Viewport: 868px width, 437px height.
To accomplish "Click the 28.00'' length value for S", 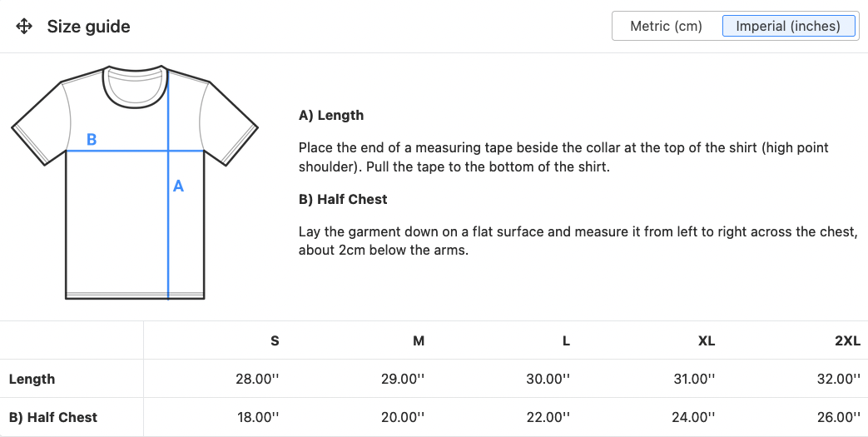I will click(x=257, y=380).
